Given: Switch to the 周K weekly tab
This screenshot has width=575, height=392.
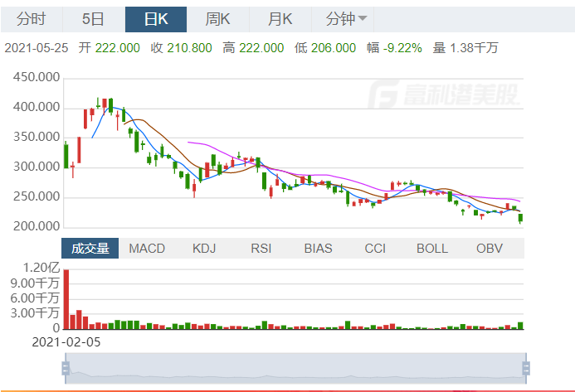Looking at the screenshot, I should coord(217,19).
